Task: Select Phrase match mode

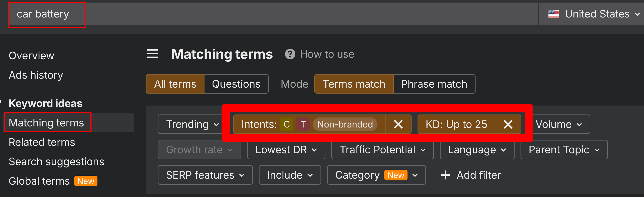Action: pos(434,84)
